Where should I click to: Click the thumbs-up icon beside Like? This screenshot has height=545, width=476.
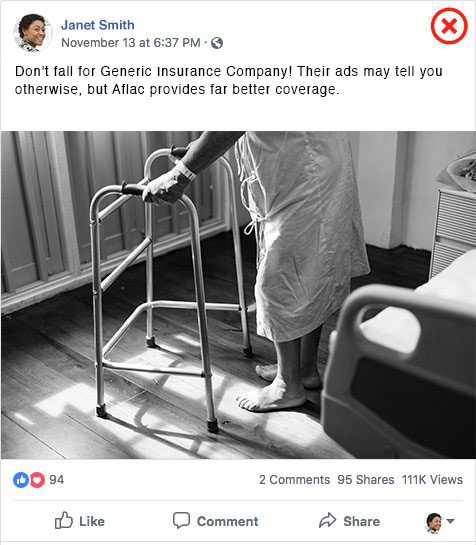coord(64,520)
